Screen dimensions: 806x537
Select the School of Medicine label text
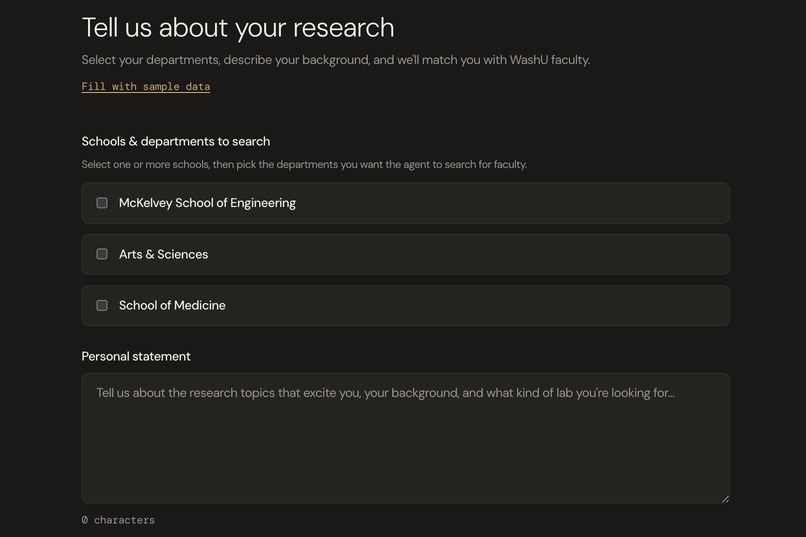(x=172, y=305)
